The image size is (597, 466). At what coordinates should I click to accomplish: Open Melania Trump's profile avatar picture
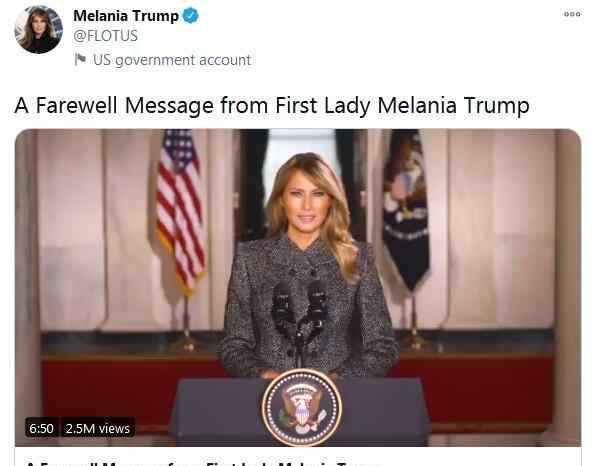(x=38, y=29)
